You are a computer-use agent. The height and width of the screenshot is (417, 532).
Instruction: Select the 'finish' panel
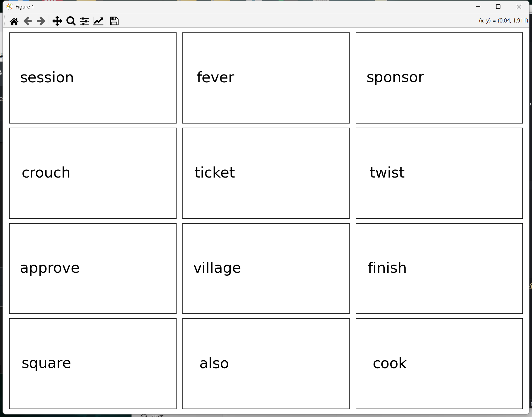(439, 268)
